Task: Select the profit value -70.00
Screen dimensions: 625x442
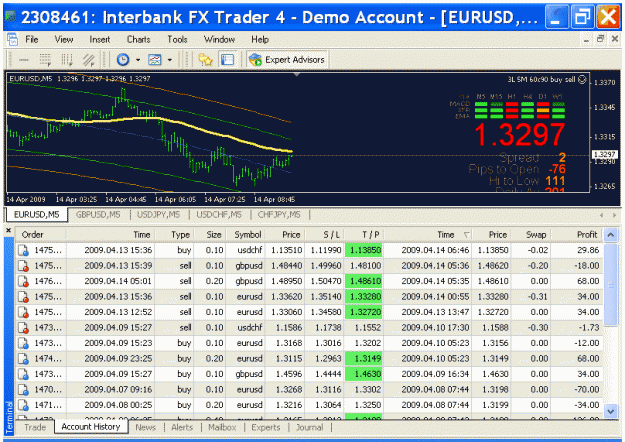Action: [587, 390]
